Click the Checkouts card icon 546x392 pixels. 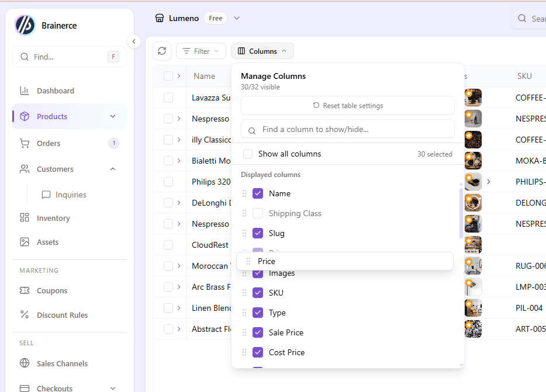pyautogui.click(x=25, y=388)
